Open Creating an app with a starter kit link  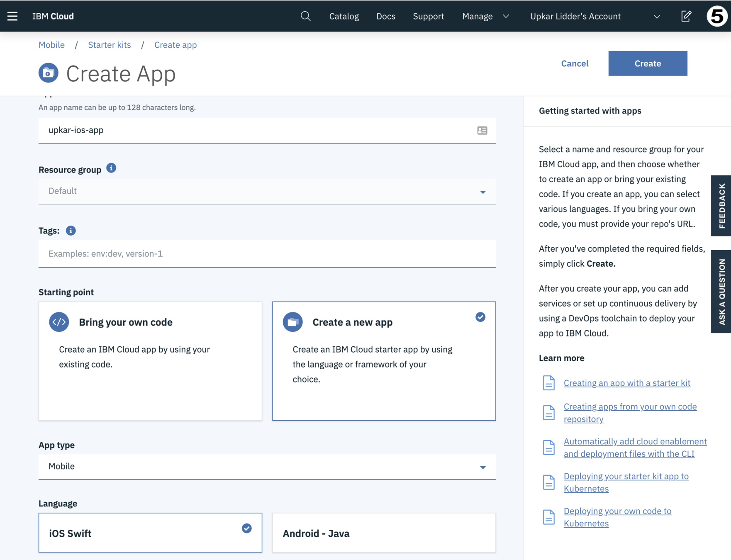tap(627, 383)
